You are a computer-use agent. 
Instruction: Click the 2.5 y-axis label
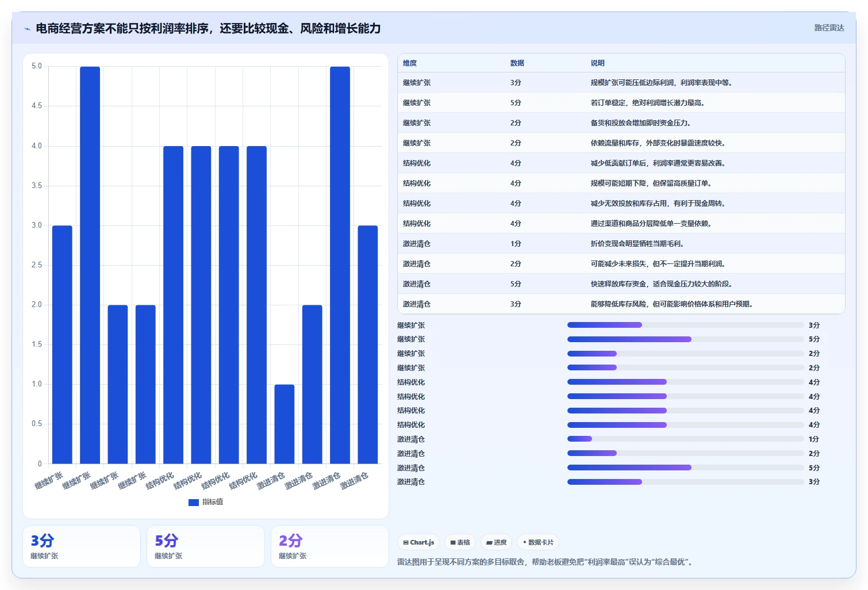click(x=37, y=265)
